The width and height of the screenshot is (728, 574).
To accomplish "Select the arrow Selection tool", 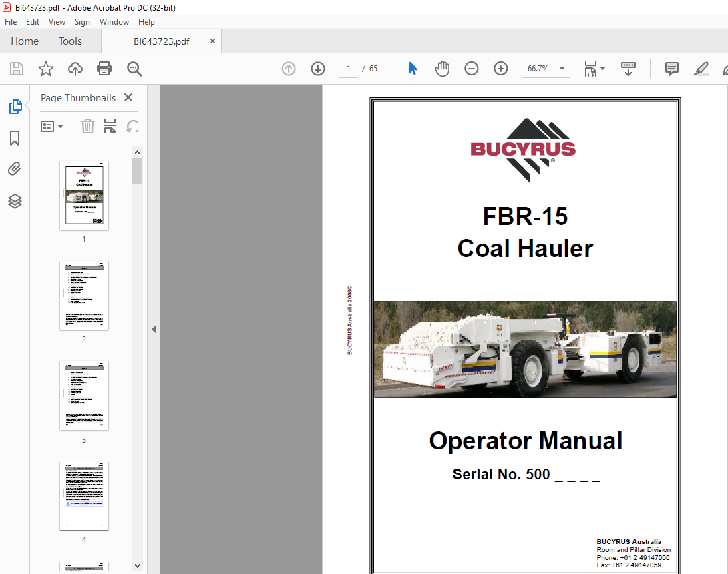I will 413,69.
